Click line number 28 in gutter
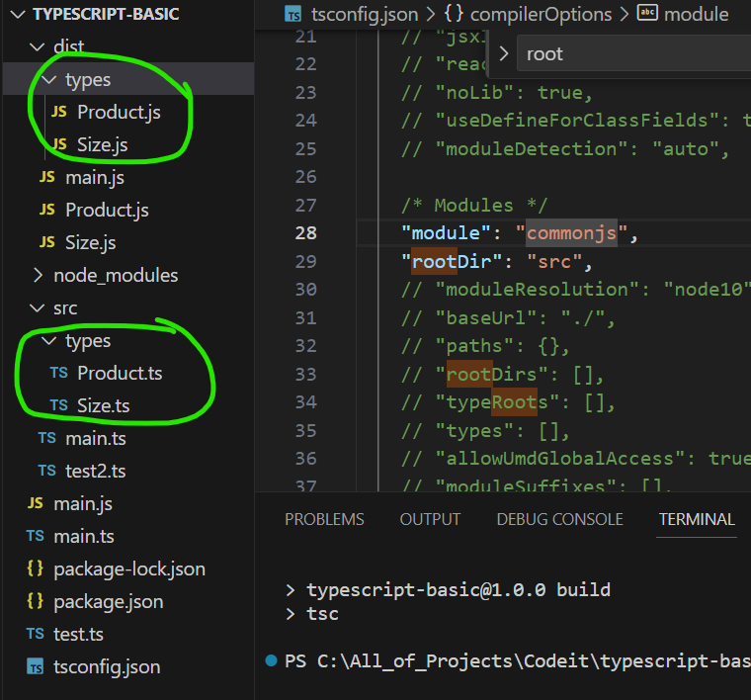751x700 pixels. tap(305, 233)
